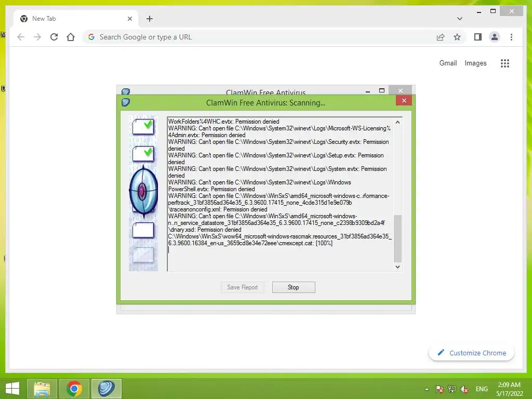Image resolution: width=532 pixels, height=399 pixels.
Task: Open Google apps grid
Action: pyautogui.click(x=505, y=63)
